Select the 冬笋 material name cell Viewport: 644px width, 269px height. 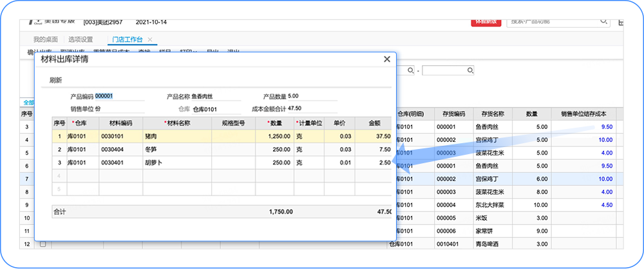point(176,150)
